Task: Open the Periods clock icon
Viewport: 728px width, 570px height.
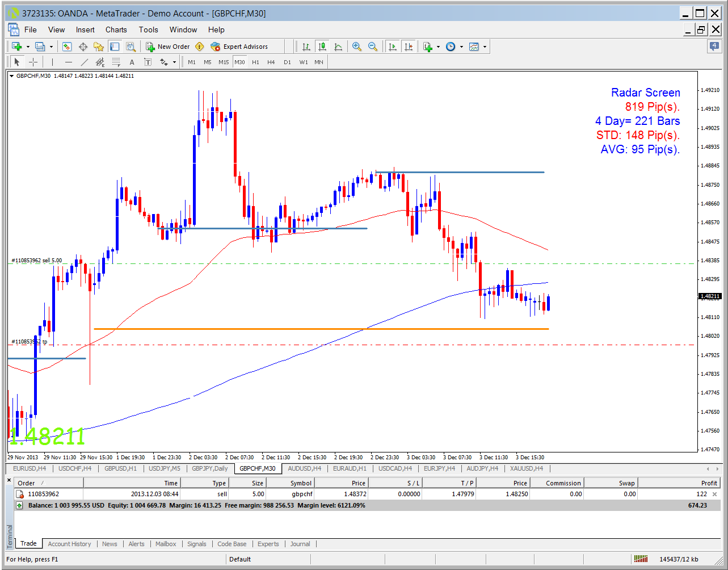Action: click(x=451, y=47)
